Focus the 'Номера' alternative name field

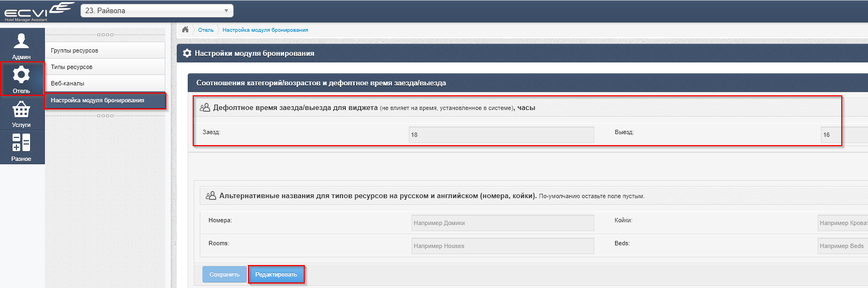pos(502,223)
